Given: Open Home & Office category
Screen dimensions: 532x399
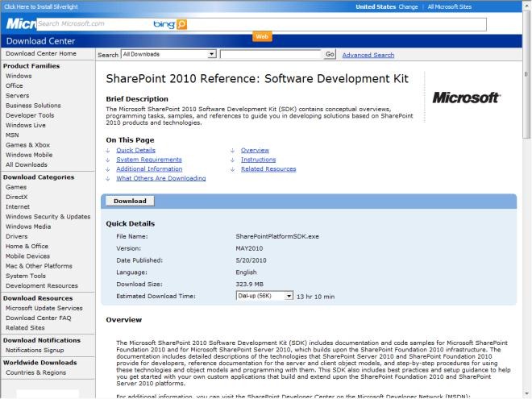Looking at the screenshot, I should [27, 246].
